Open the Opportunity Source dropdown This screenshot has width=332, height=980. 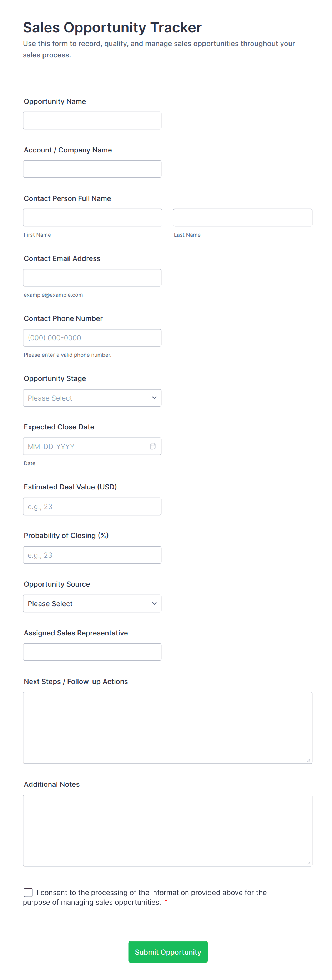[x=92, y=603]
